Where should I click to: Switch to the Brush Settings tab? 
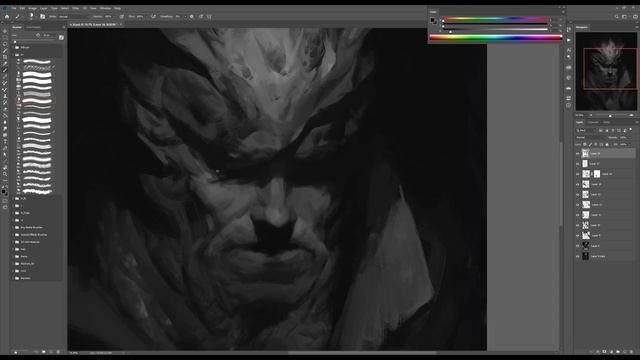pos(33,27)
